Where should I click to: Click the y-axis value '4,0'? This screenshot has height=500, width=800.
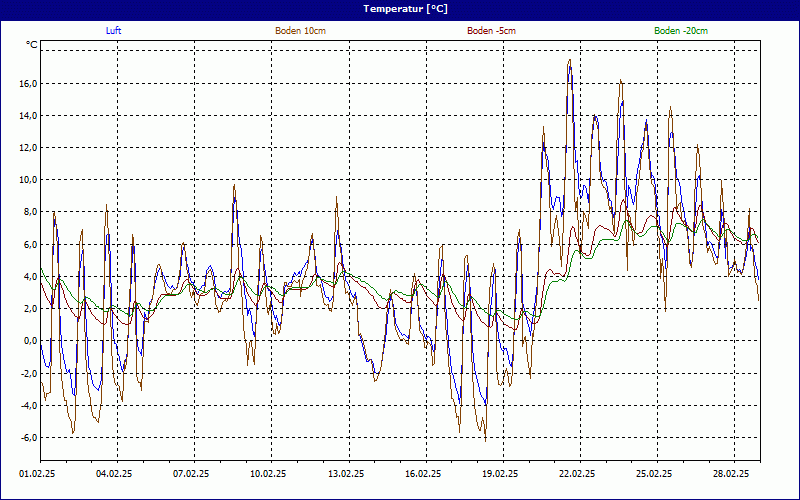[30, 277]
